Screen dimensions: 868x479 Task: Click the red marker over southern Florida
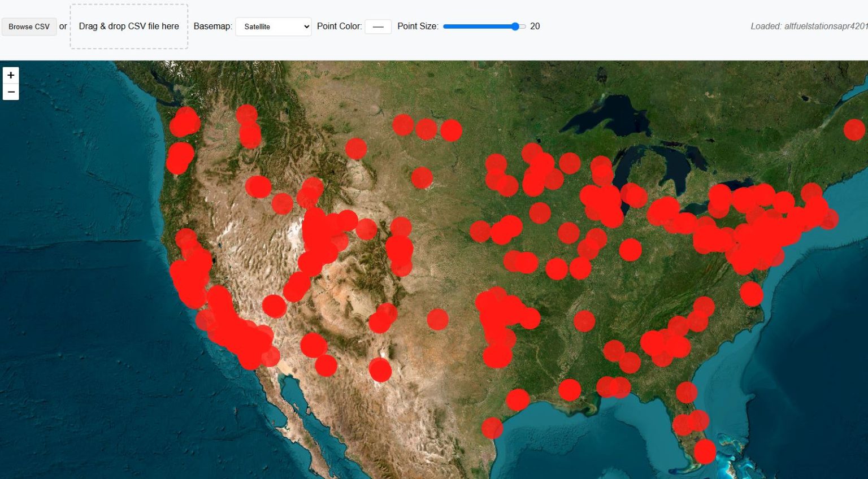(705, 452)
